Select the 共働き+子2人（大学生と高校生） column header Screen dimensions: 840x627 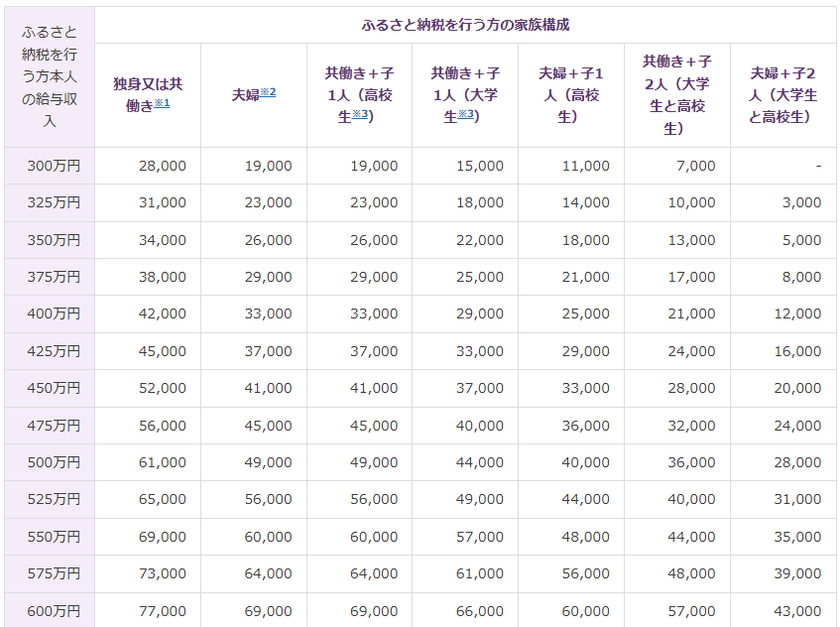[x=676, y=95]
